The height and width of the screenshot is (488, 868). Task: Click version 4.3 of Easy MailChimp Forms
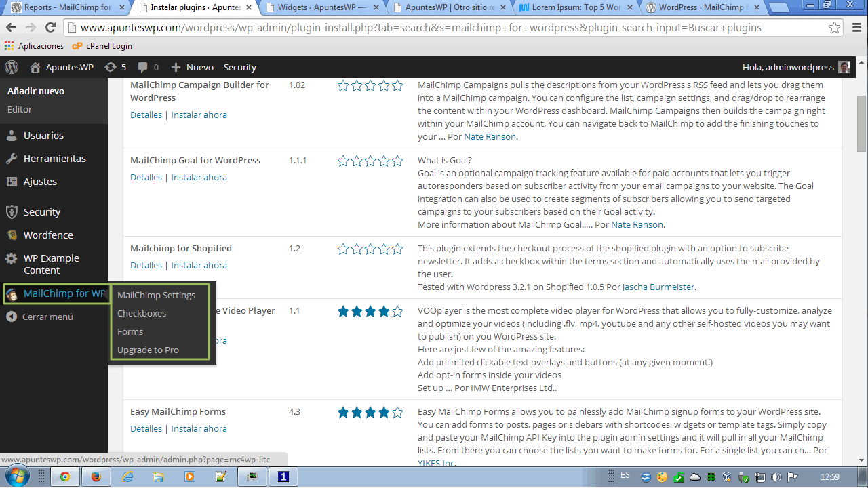294,411
